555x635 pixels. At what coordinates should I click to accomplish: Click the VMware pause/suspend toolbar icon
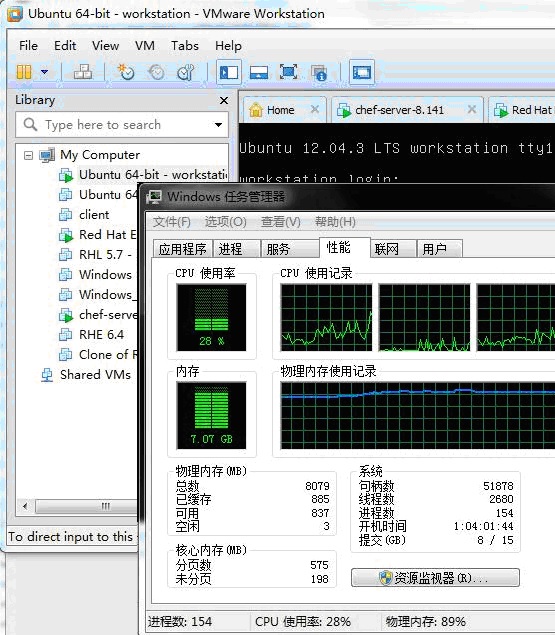[24, 72]
